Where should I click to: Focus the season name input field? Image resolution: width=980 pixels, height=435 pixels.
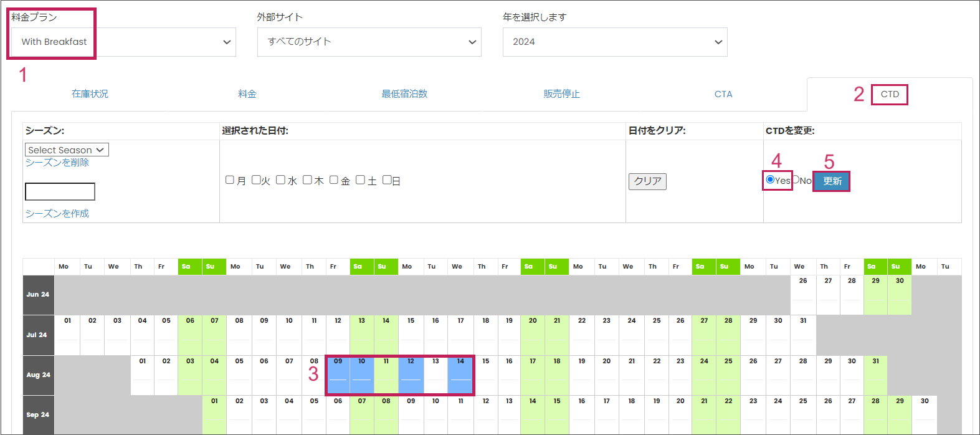[60, 191]
